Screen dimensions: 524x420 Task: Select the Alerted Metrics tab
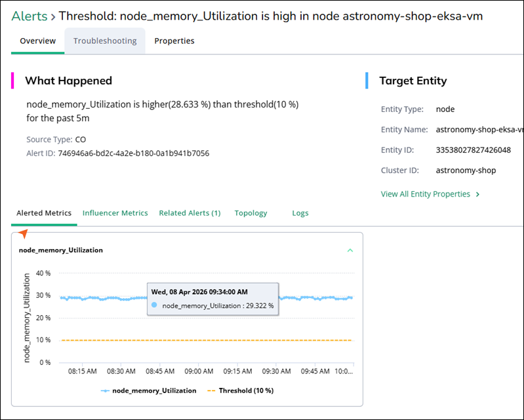(x=44, y=213)
